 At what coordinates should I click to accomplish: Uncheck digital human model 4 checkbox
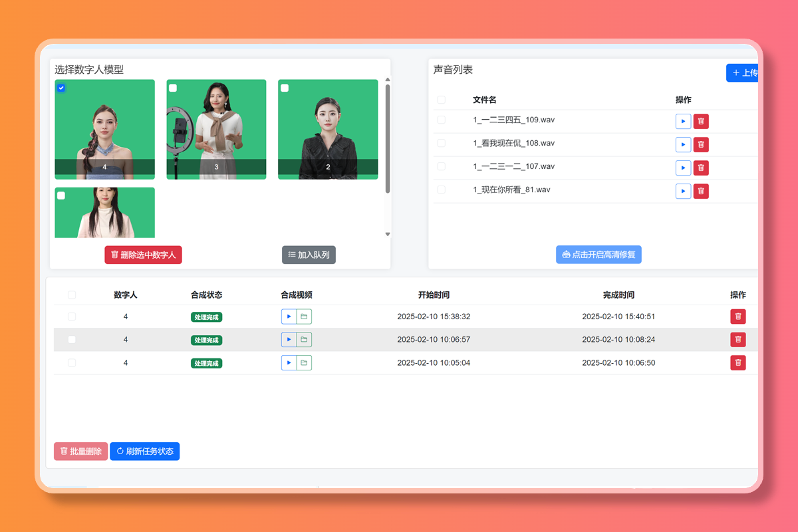coord(61,88)
